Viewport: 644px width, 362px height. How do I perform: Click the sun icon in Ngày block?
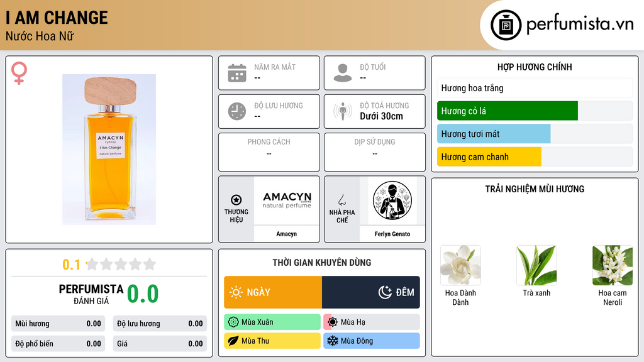click(236, 292)
